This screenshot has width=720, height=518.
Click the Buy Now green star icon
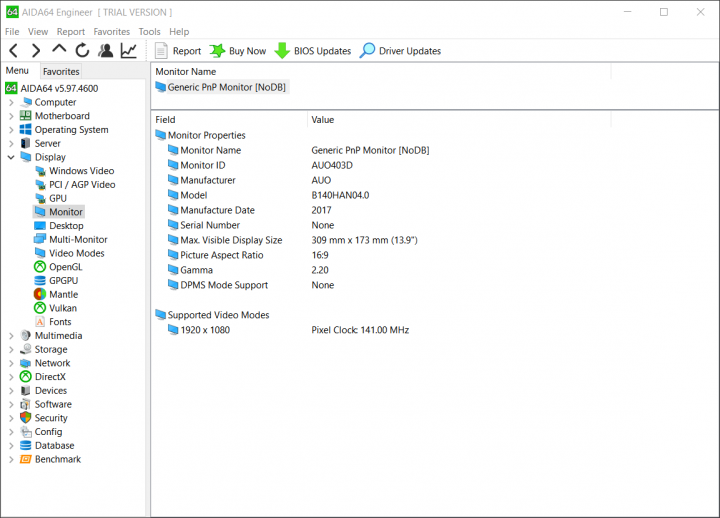click(x=218, y=51)
